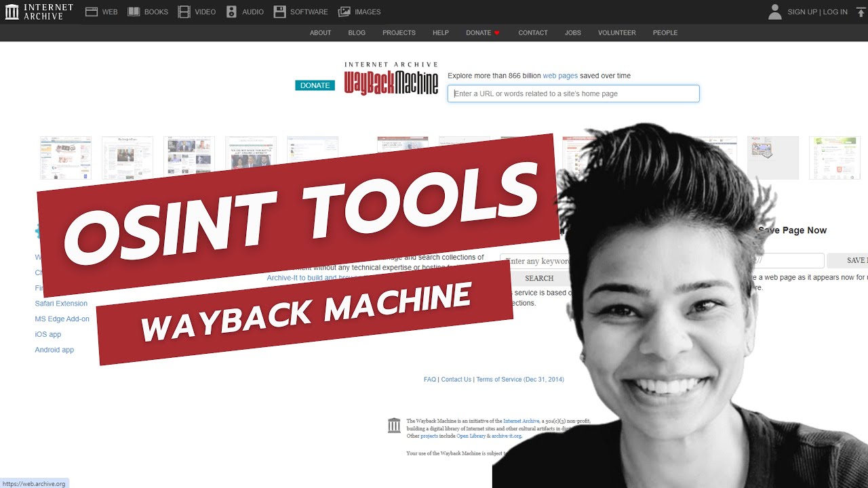The height and width of the screenshot is (488, 868).
Task: Click the SEARCH button
Action: (x=539, y=278)
